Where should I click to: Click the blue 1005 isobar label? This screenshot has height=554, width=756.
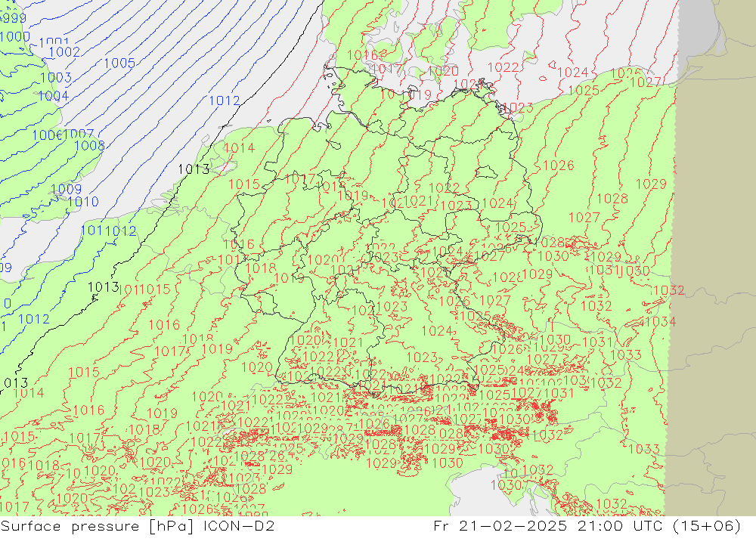point(119,63)
